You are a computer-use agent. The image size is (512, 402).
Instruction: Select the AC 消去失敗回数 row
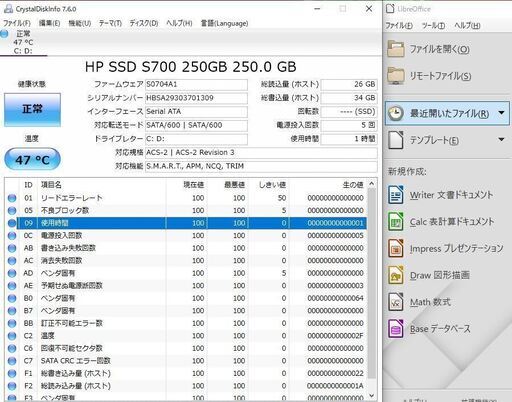[x=187, y=260]
